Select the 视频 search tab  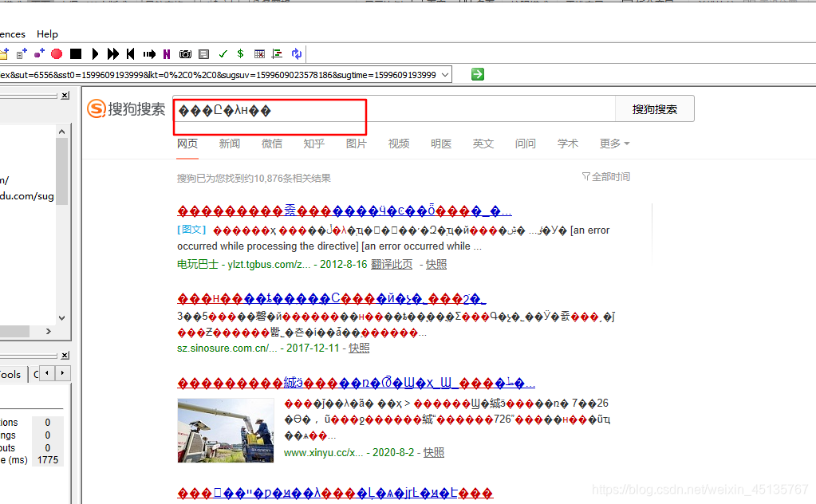(399, 144)
